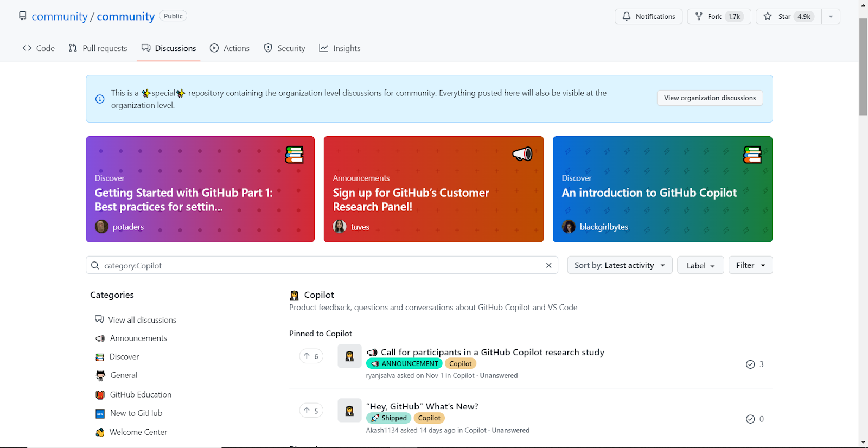Click Copilot icon beside Call for participants discussion
868x448 pixels.
pyautogui.click(x=349, y=356)
